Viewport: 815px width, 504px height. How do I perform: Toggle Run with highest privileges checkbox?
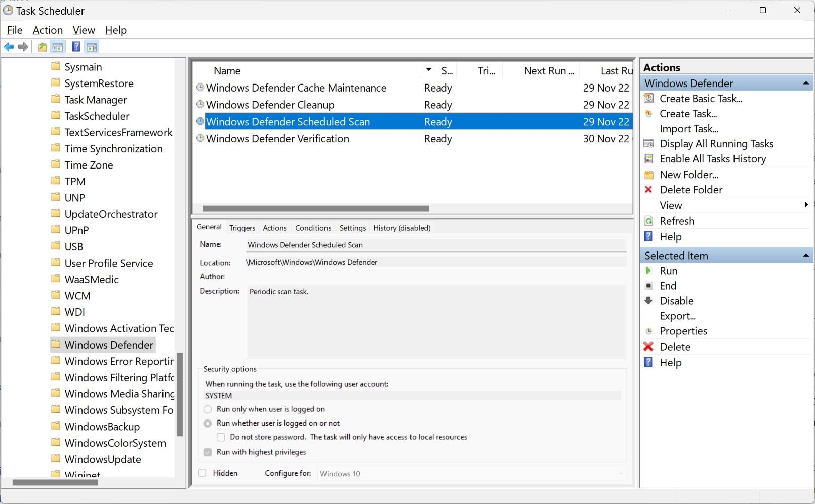tap(208, 452)
